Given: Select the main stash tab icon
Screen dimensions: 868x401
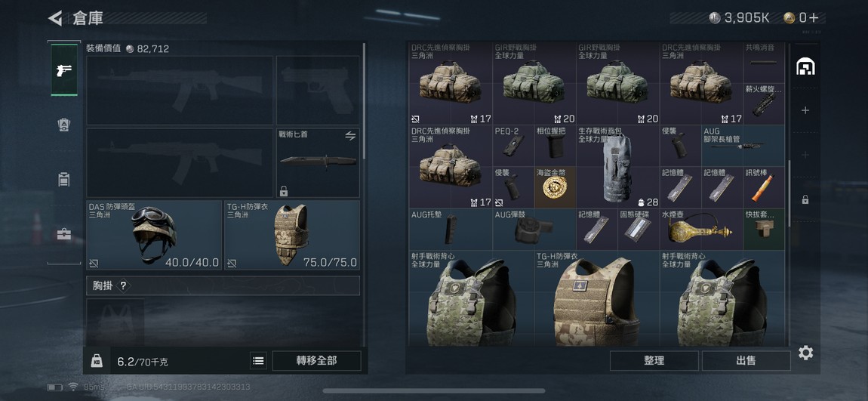Looking at the screenshot, I should 805,67.
